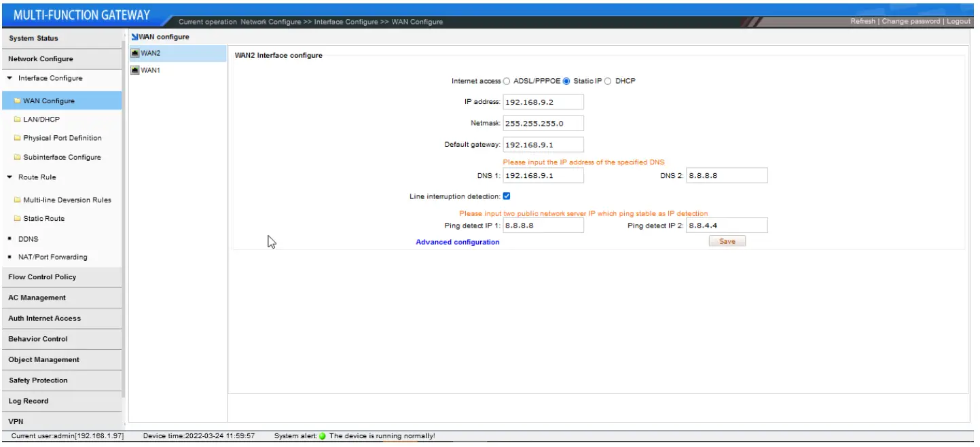This screenshot has width=980, height=447.
Task: Open the Network Configure menu
Action: 61,58
